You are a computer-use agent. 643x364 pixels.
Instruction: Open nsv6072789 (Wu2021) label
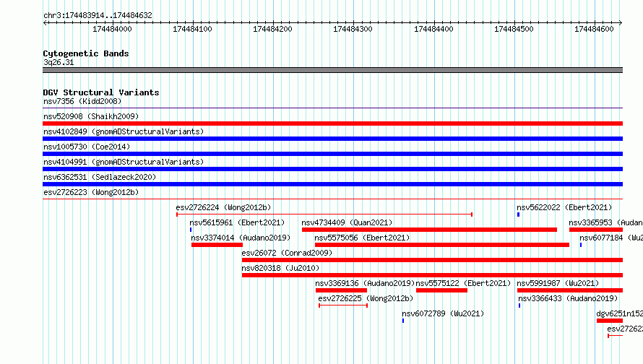click(443, 313)
